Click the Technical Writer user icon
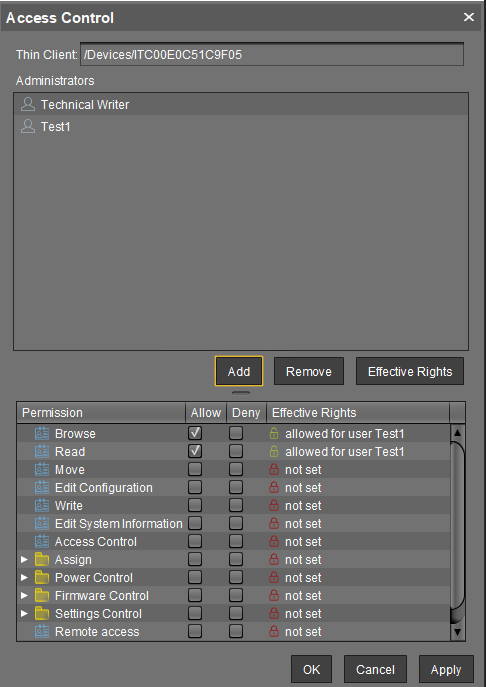 tap(28, 104)
